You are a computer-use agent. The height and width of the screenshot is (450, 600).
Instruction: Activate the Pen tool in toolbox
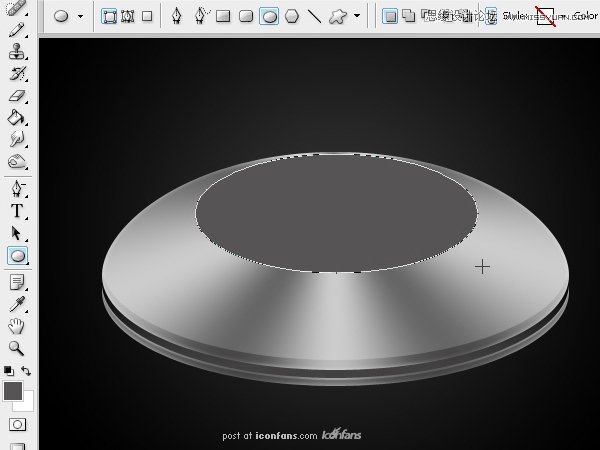coord(17,189)
